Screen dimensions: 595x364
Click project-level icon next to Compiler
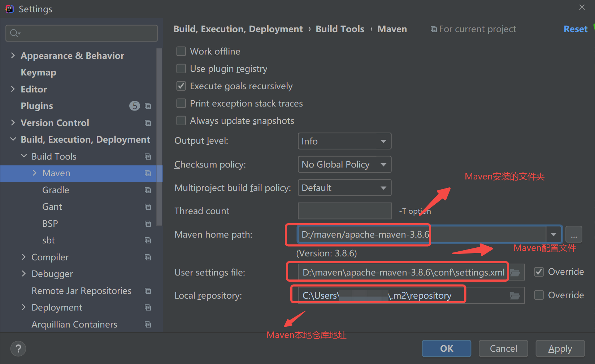click(x=148, y=257)
